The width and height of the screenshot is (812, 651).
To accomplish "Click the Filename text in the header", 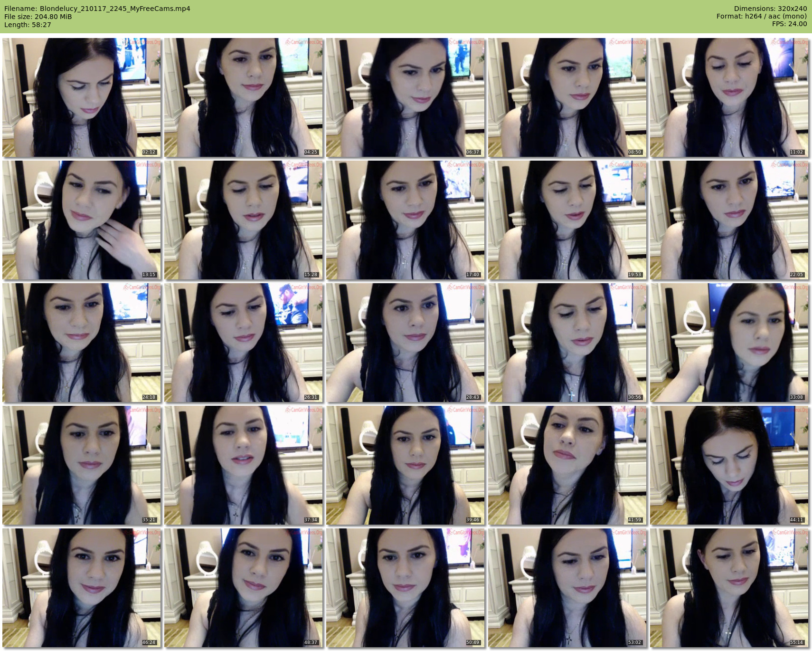I will point(97,9).
